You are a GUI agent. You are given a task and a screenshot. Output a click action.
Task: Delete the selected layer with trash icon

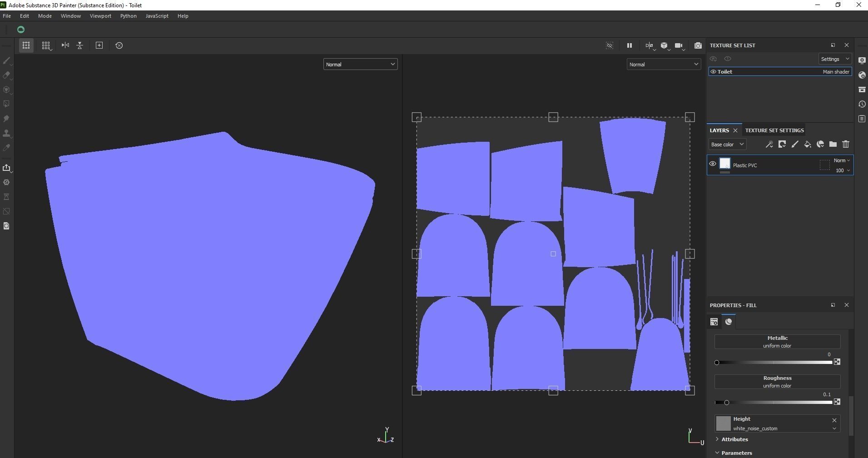coord(845,144)
